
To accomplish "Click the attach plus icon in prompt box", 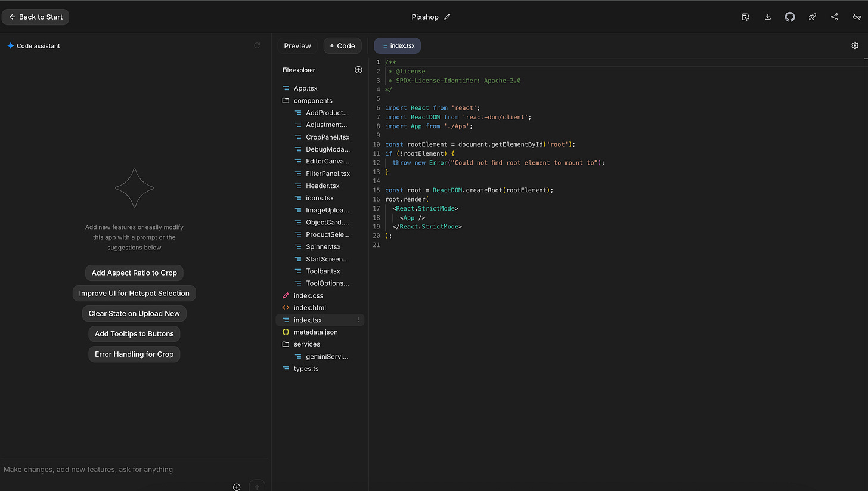I will pos(237,487).
